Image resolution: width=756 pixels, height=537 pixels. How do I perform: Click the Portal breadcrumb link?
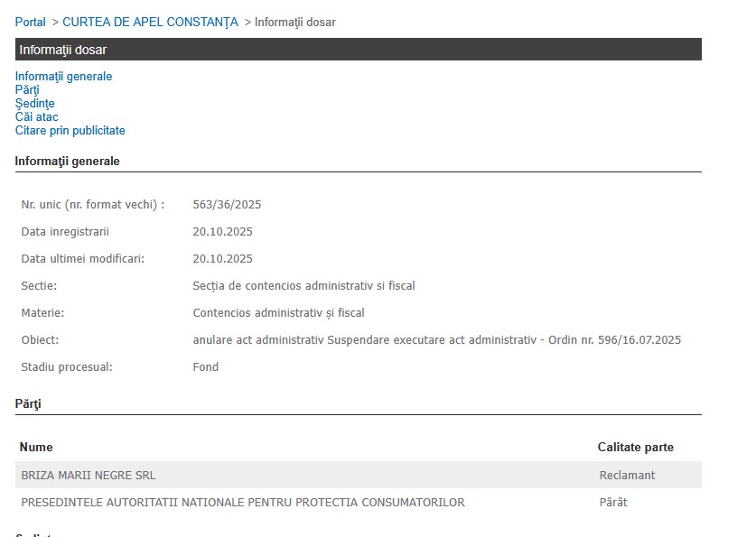point(30,22)
